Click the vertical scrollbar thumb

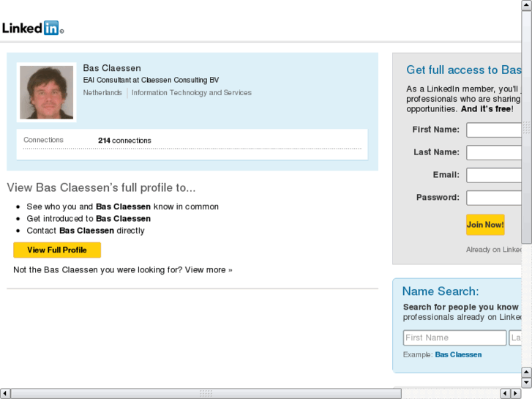point(527,127)
